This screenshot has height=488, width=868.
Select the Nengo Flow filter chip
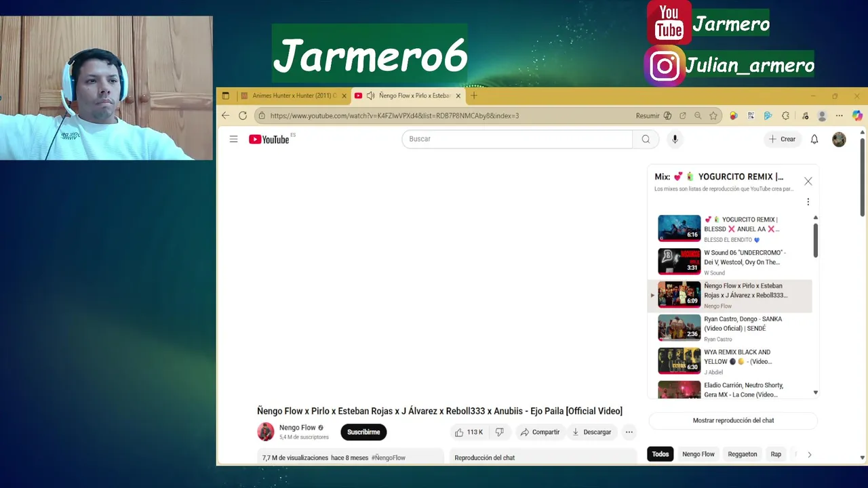[698, 454]
